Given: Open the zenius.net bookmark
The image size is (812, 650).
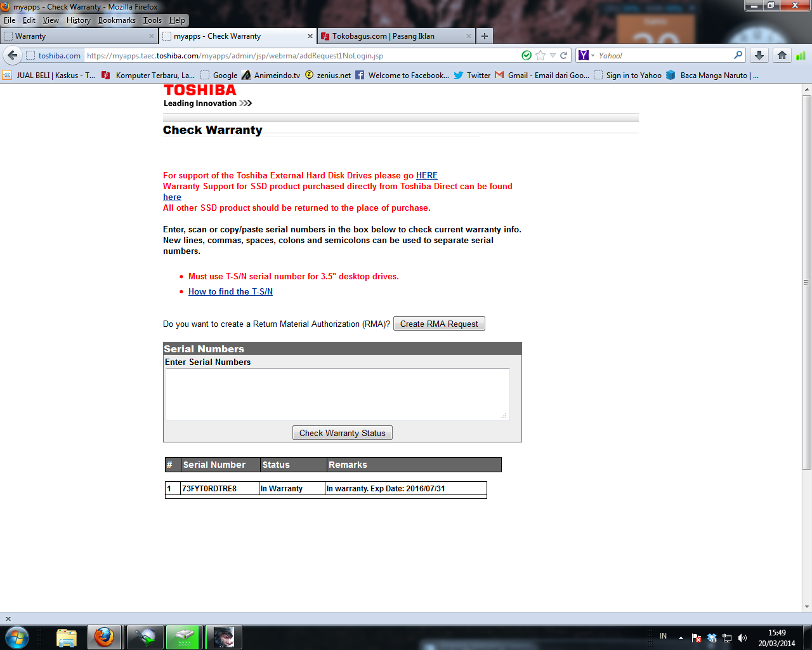Looking at the screenshot, I should tap(328, 75).
